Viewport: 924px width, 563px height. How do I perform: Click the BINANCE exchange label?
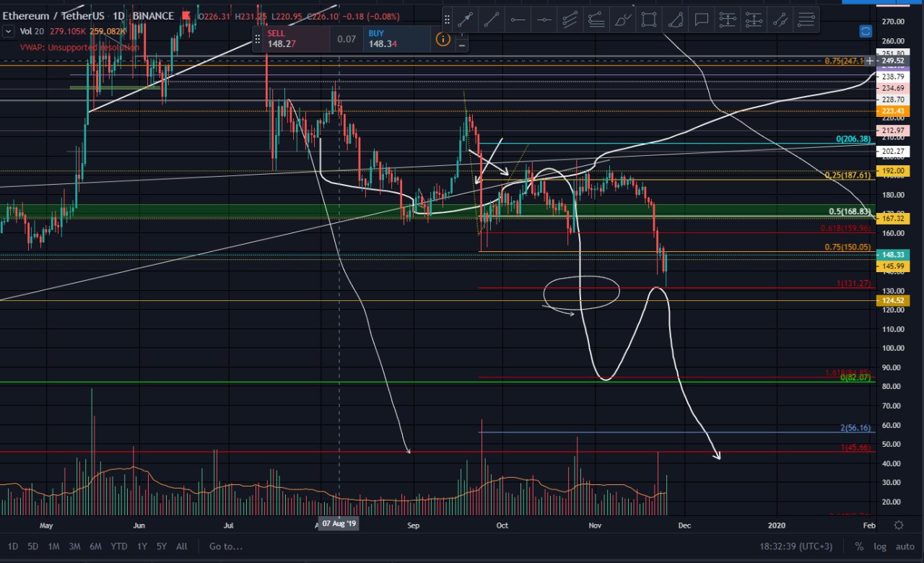(154, 16)
